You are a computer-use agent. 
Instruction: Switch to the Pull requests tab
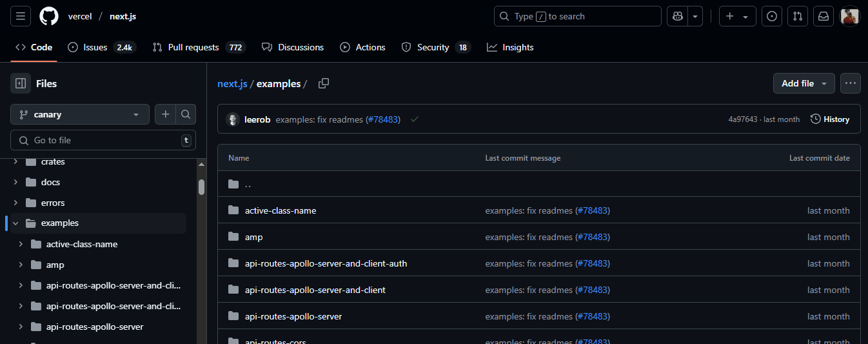pos(199,47)
